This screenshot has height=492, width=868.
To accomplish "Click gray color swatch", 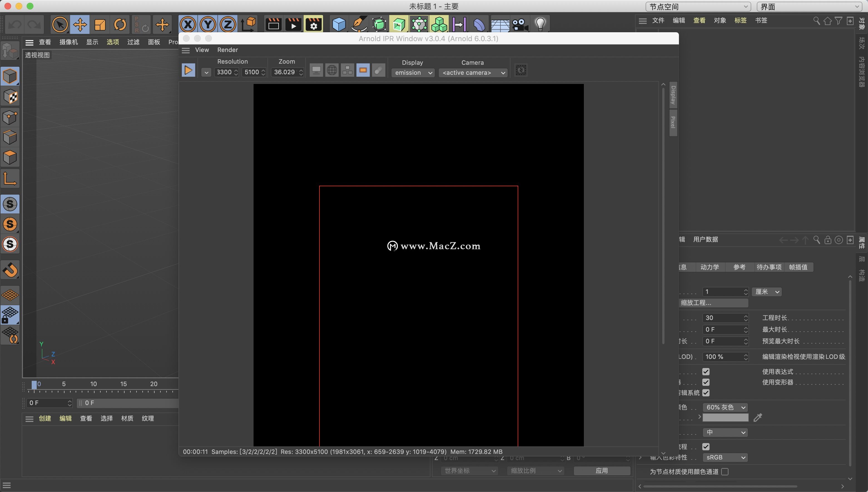I will pos(725,418).
